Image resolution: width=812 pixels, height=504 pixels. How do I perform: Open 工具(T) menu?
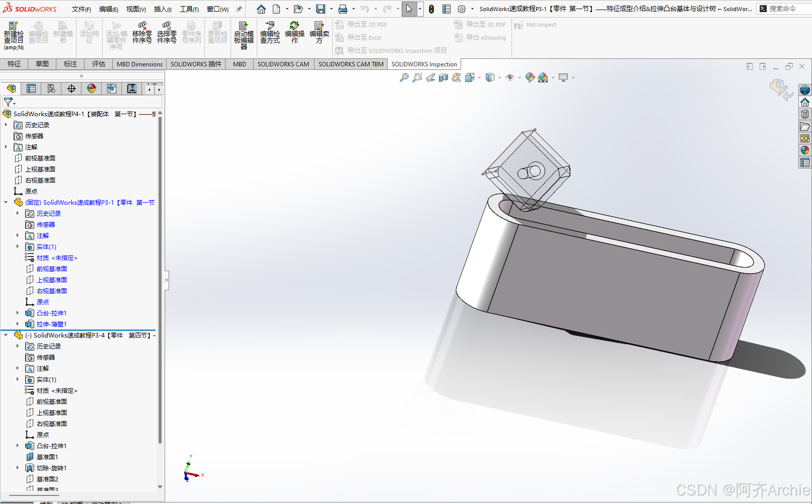click(189, 9)
